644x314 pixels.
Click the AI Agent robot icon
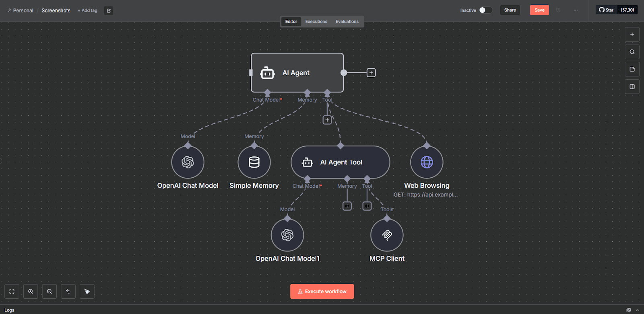(x=267, y=73)
